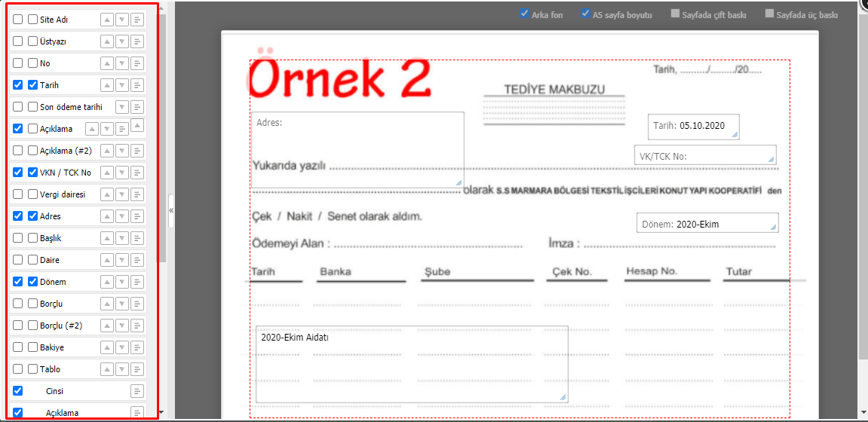This screenshot has height=422, width=868.
Task: Click down arrow in Vergi dairesi row
Action: (x=122, y=194)
